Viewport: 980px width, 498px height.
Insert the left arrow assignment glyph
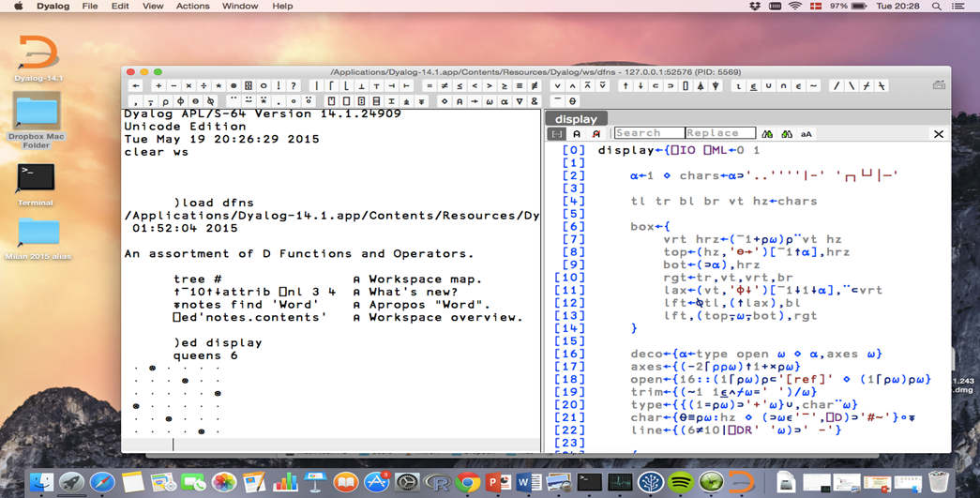pyautogui.click(x=136, y=85)
